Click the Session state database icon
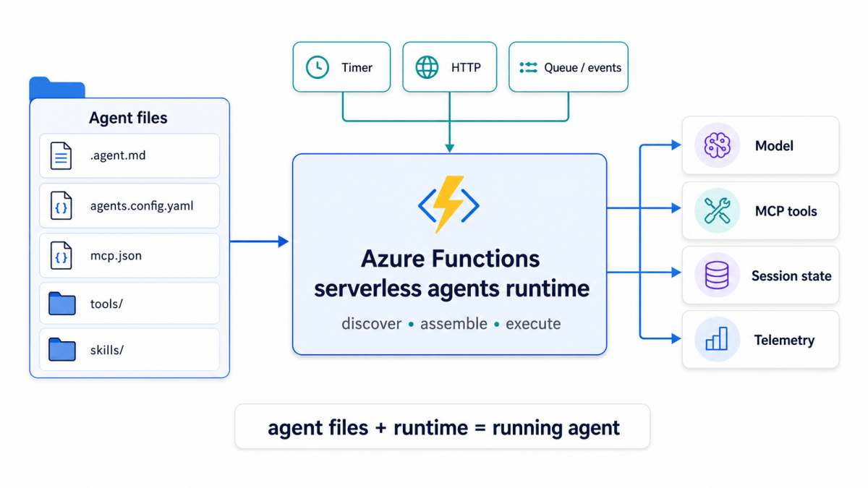Image resolution: width=868 pixels, height=488 pixels. (717, 275)
